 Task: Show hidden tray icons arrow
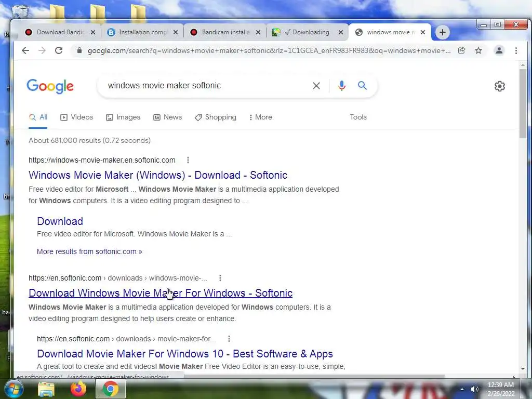(462, 389)
